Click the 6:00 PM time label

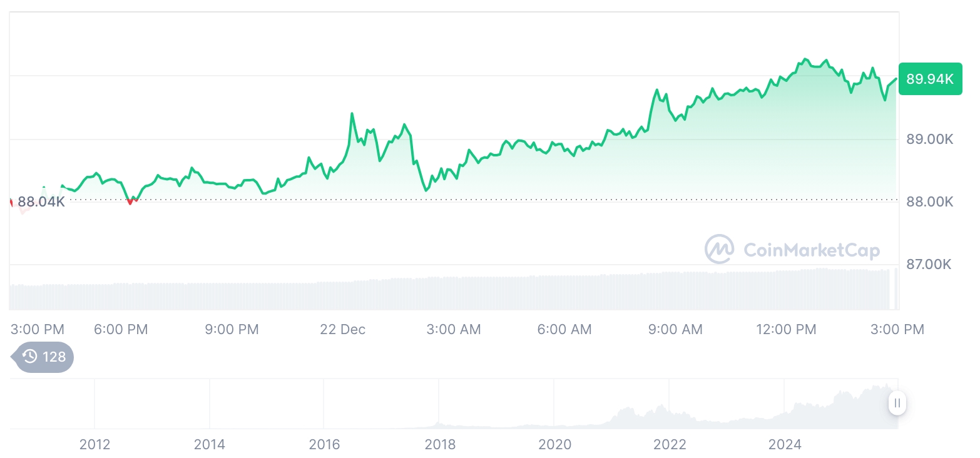pos(121,329)
